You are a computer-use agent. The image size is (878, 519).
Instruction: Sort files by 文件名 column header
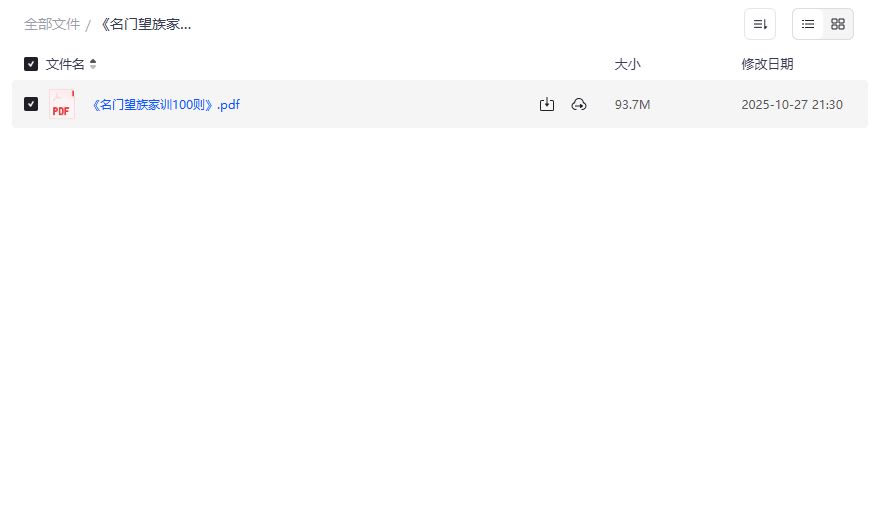coord(65,64)
